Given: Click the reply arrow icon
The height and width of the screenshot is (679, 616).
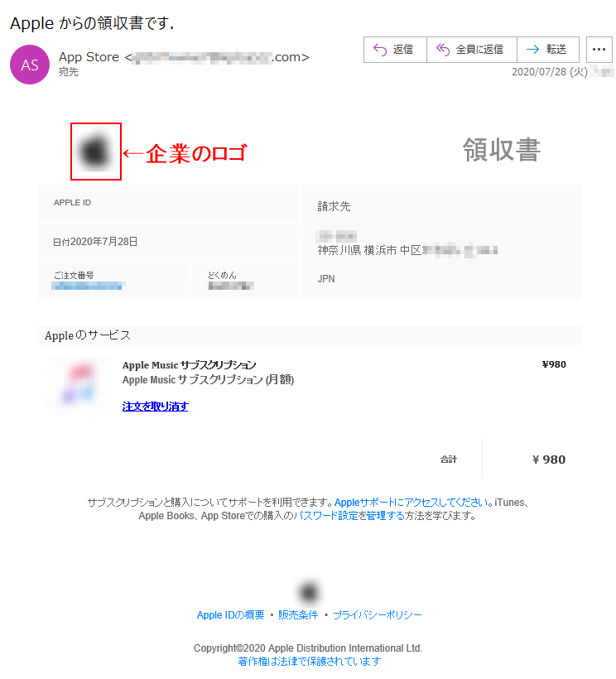Looking at the screenshot, I should [380, 50].
